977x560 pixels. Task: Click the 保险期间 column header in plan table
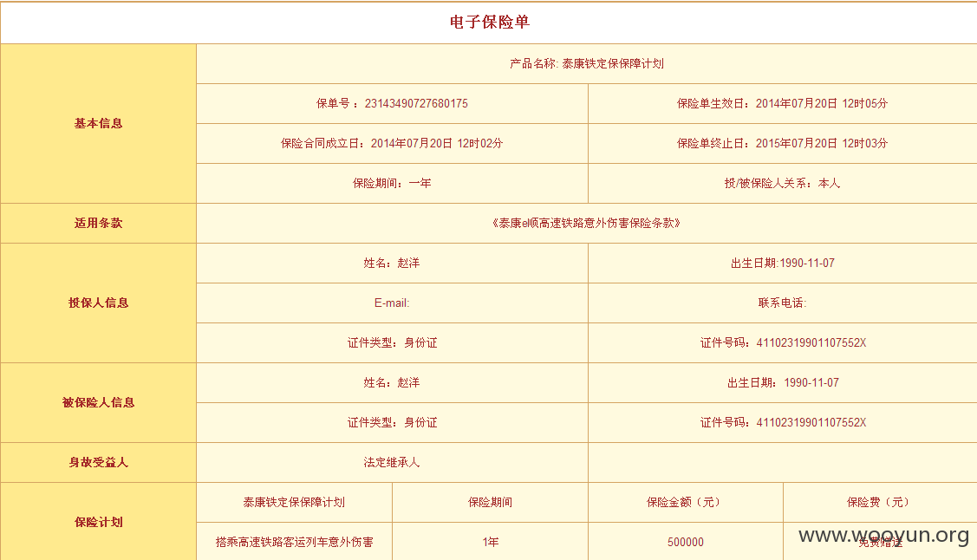491,502
